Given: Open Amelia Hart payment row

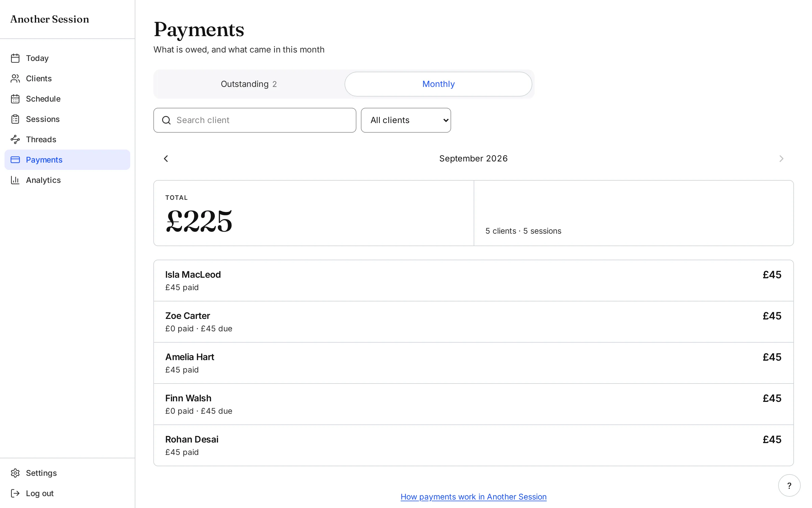Looking at the screenshot, I should pos(473,363).
